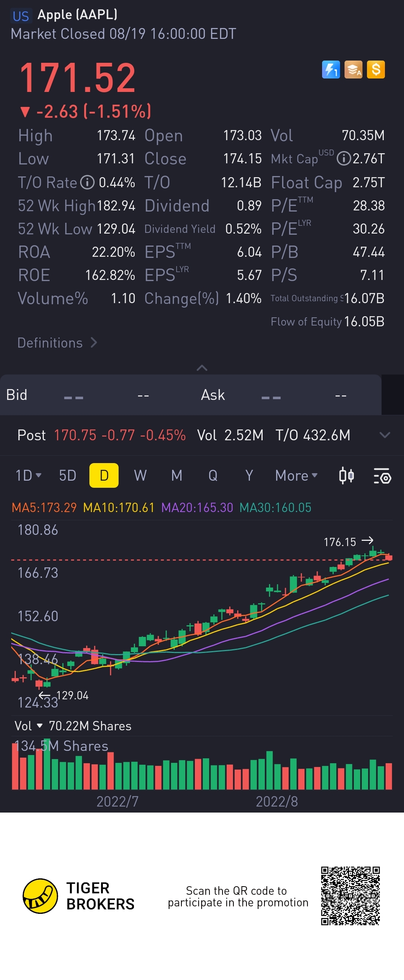
Task: Open info icon next to Mkt Cap
Action: click(x=344, y=158)
